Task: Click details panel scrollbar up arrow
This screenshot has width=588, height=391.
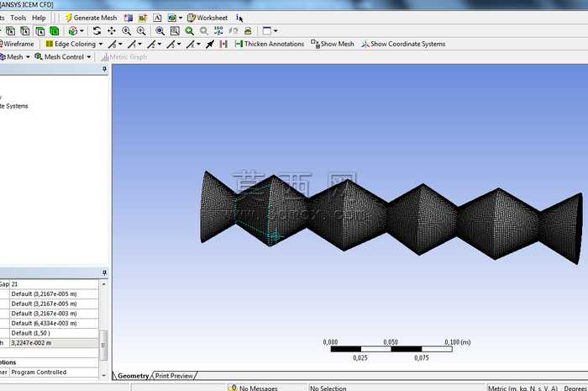Action: (104, 284)
